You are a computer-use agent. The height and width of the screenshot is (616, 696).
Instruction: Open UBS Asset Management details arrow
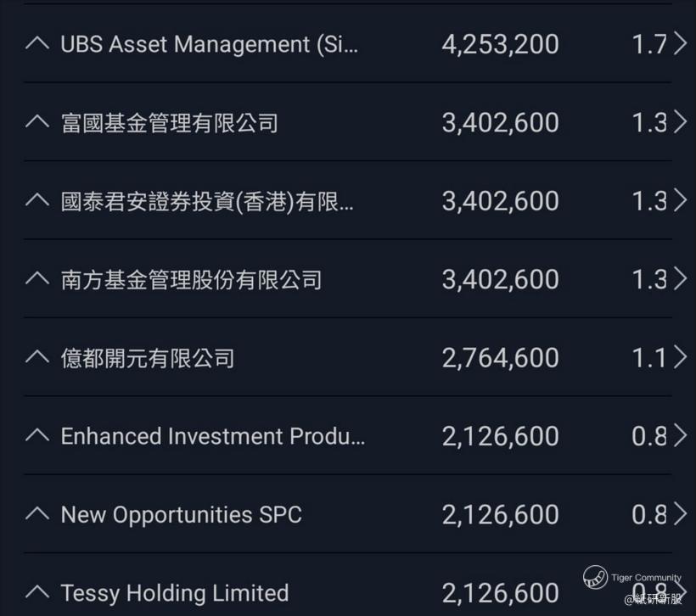tap(680, 43)
